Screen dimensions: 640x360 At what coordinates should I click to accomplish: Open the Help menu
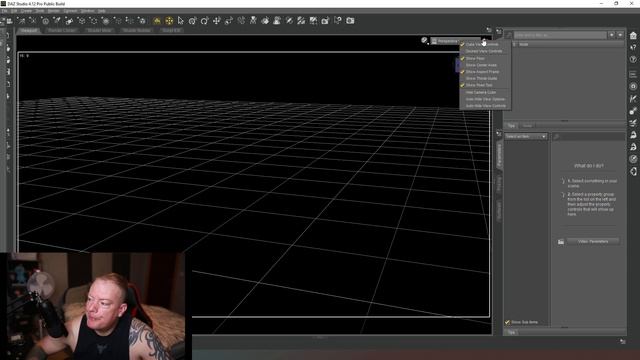102,11
